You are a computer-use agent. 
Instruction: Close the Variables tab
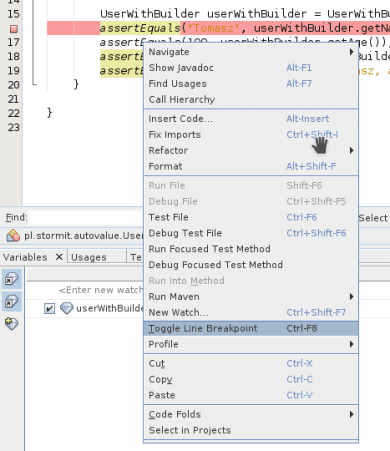click(59, 257)
